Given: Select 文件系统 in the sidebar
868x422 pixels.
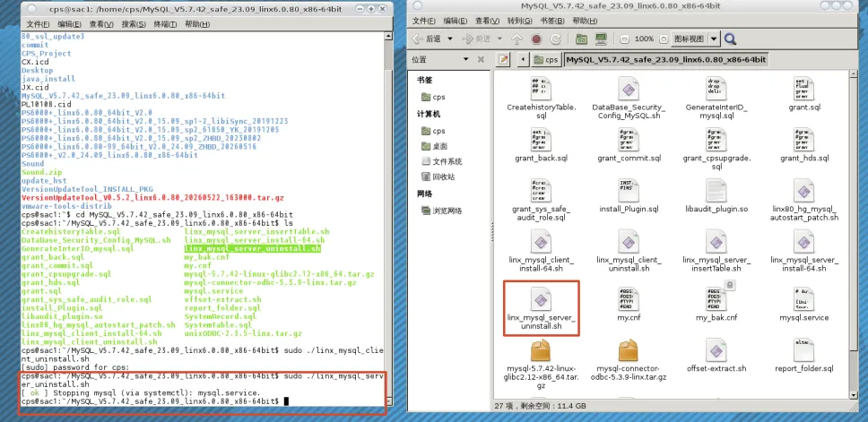Looking at the screenshot, I should 442,162.
